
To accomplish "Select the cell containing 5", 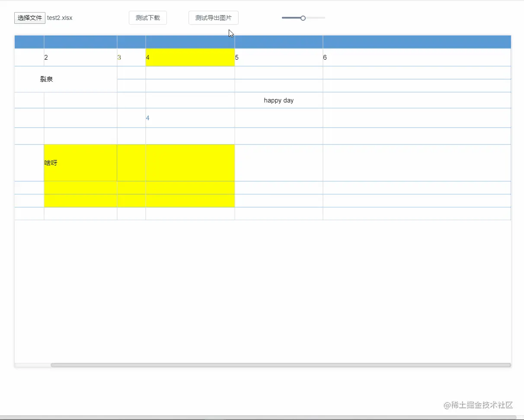I will (x=279, y=58).
